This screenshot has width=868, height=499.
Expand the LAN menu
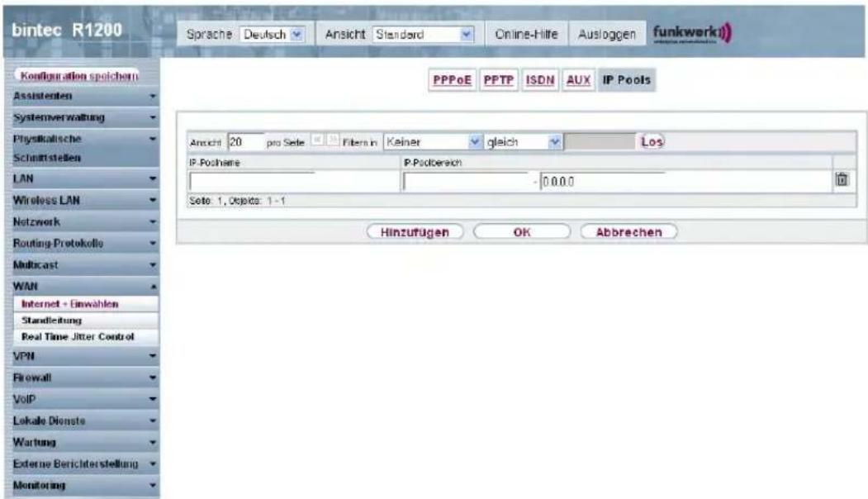[85, 179]
